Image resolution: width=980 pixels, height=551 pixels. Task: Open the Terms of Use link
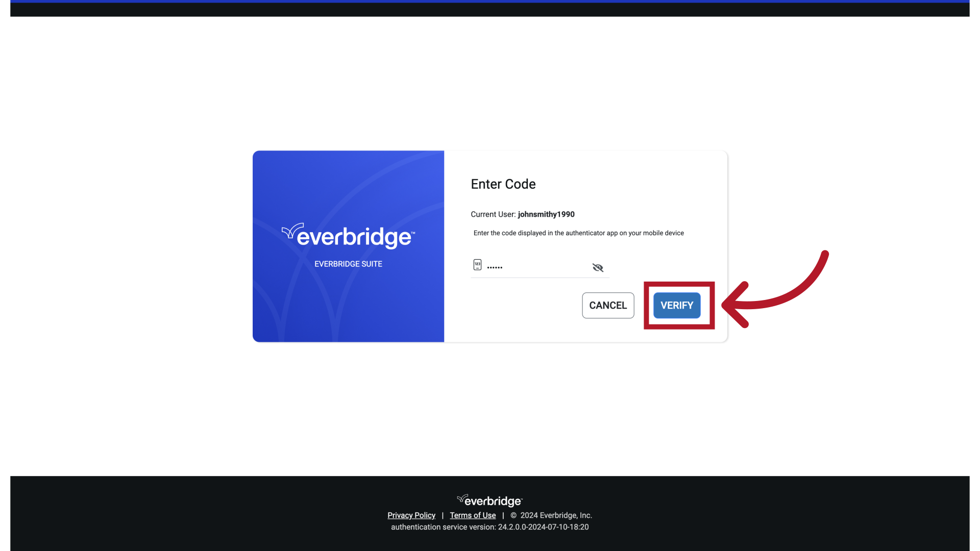(x=473, y=515)
